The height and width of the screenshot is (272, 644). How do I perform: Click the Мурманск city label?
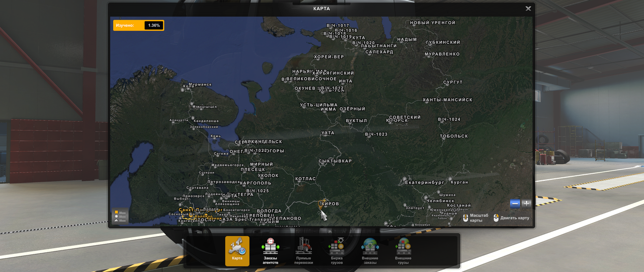200,85
